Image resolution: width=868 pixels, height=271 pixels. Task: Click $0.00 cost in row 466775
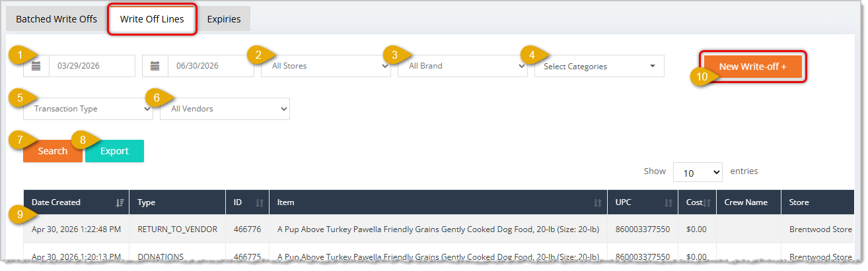tap(697, 257)
